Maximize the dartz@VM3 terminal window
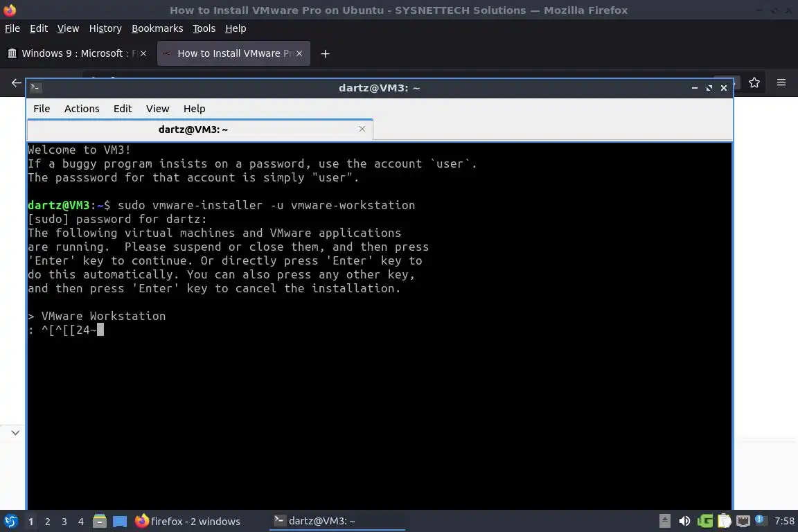Image resolution: width=798 pixels, height=532 pixels. pyautogui.click(x=709, y=88)
